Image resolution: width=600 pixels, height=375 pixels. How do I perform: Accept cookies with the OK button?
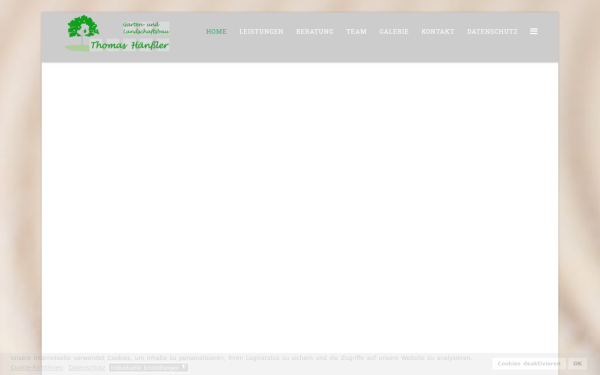click(577, 364)
